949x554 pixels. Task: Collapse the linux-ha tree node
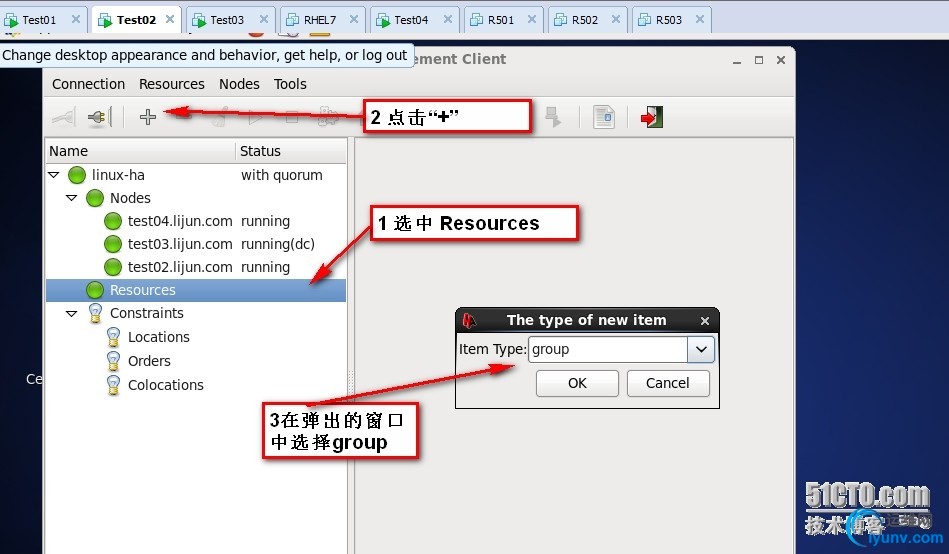click(53, 175)
